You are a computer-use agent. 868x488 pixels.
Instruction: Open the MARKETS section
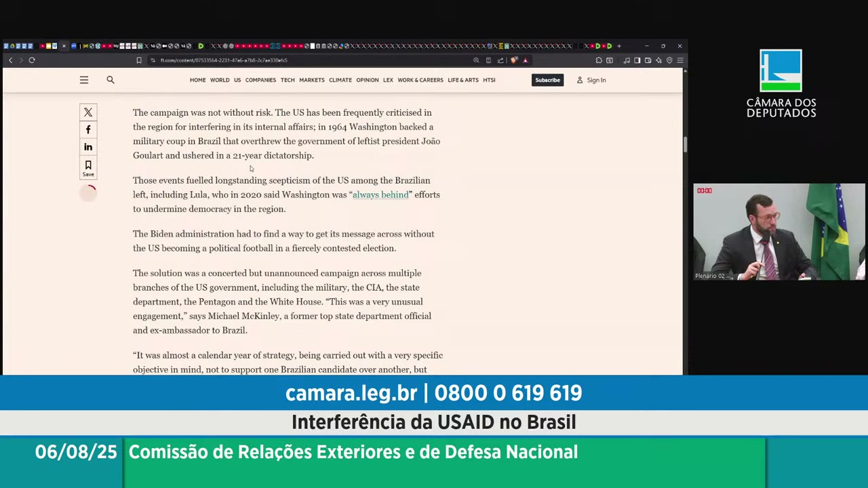point(312,80)
